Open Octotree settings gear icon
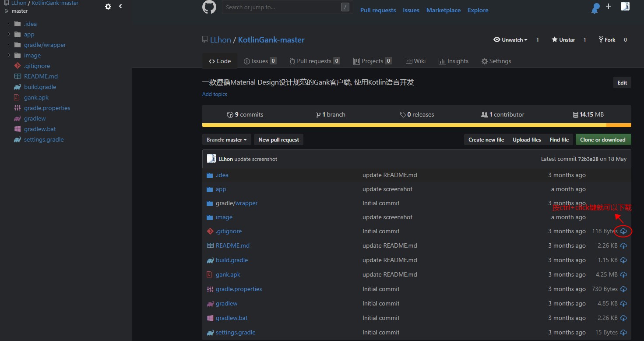The width and height of the screenshot is (644, 341). pyautogui.click(x=108, y=7)
